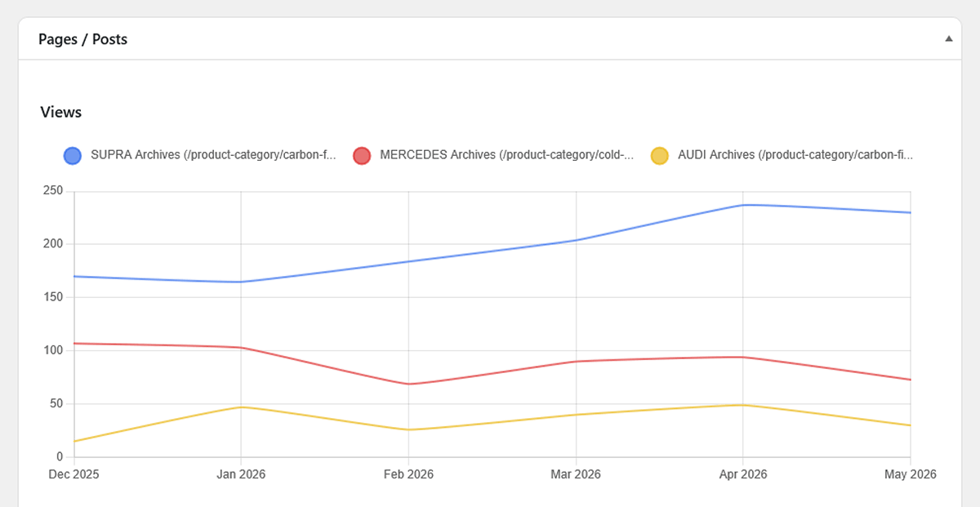Click the 200 y-axis value
Screen dimensions: 980x507
coord(53,244)
